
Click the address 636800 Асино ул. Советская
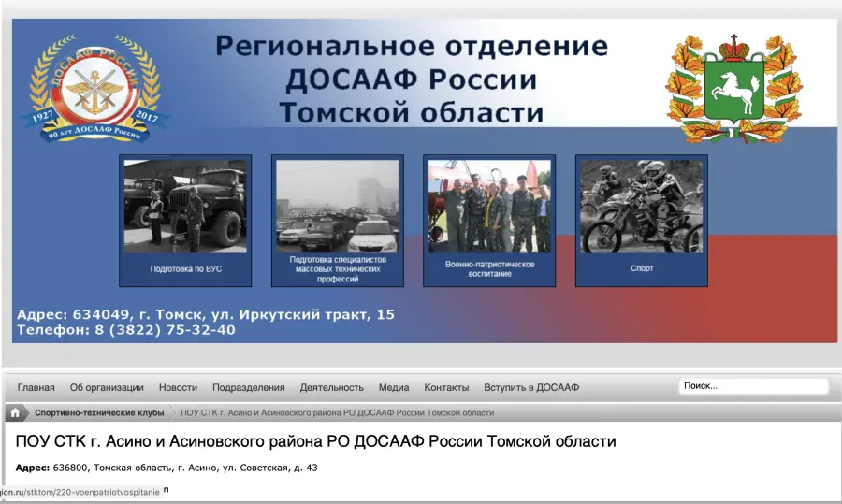point(167,468)
